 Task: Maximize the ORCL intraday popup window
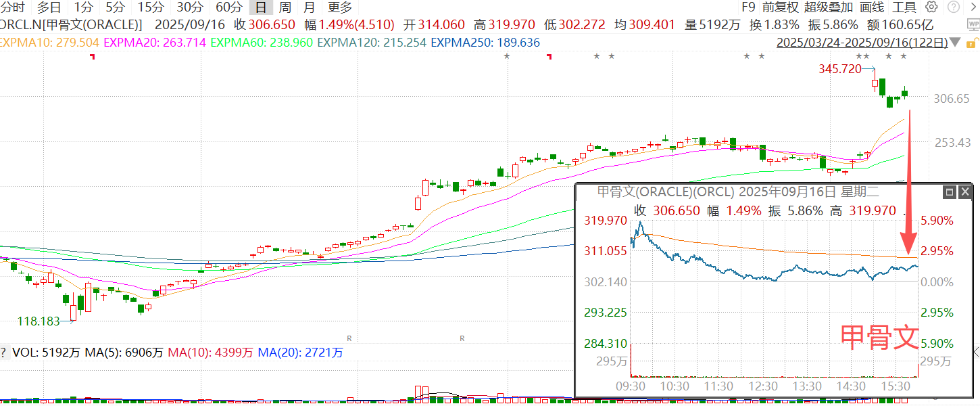[949, 192]
